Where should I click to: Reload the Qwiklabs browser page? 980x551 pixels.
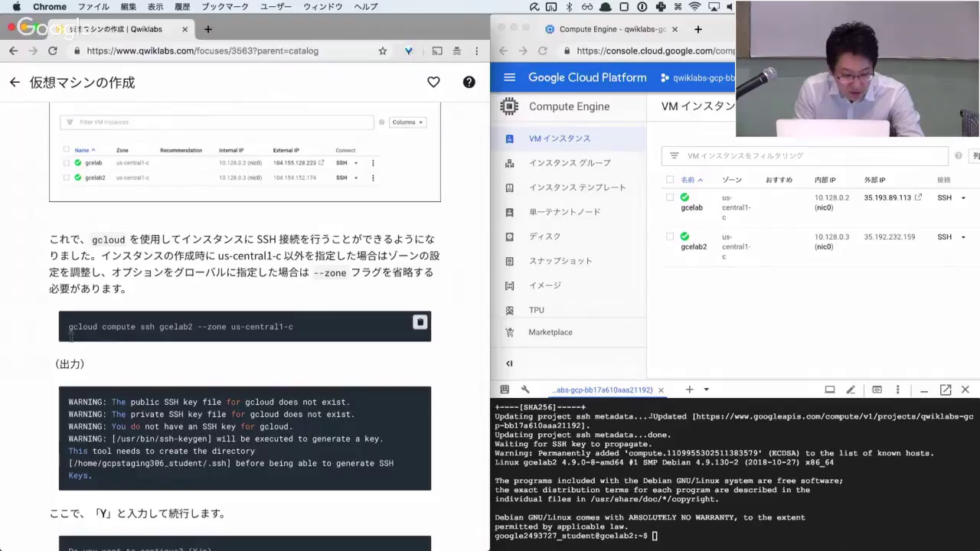52,51
